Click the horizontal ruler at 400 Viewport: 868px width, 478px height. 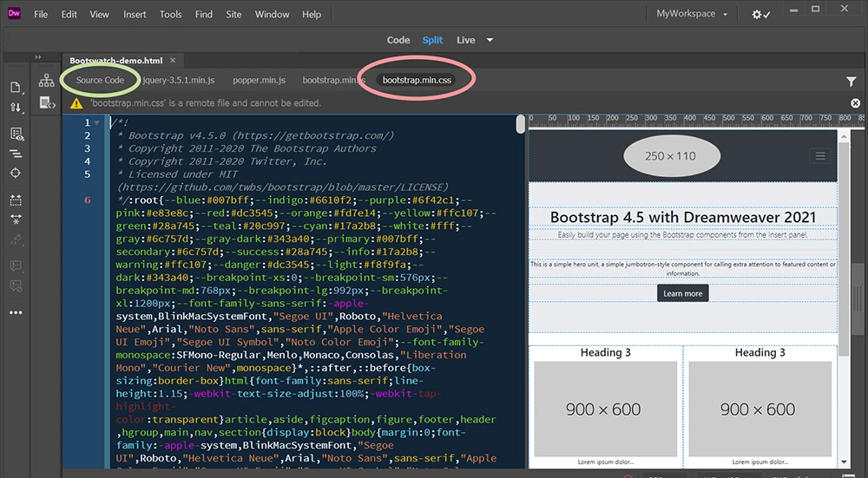(690, 118)
